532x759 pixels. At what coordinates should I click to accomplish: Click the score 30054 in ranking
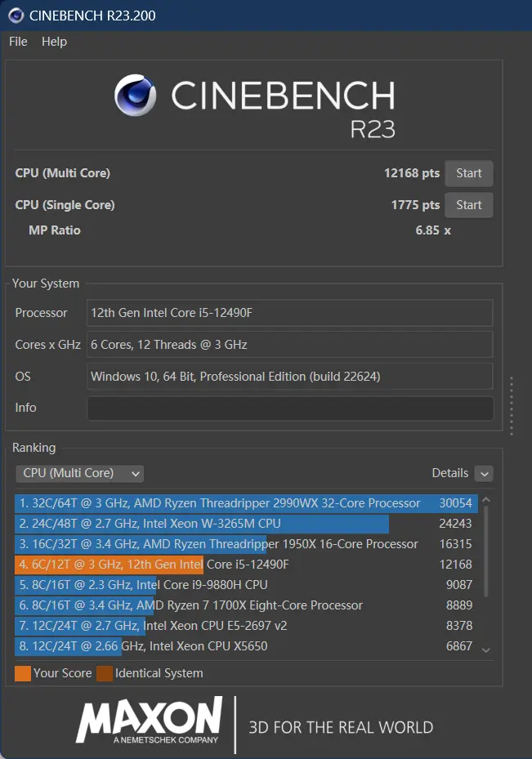click(x=455, y=503)
